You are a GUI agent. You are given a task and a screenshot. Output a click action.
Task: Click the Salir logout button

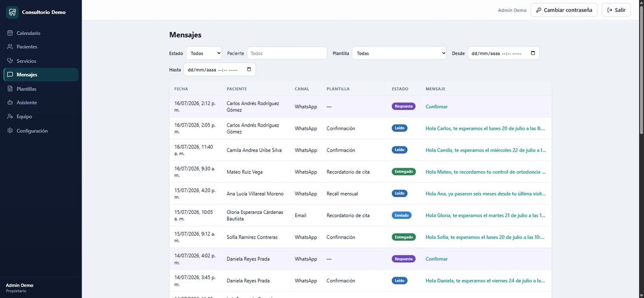[616, 10]
